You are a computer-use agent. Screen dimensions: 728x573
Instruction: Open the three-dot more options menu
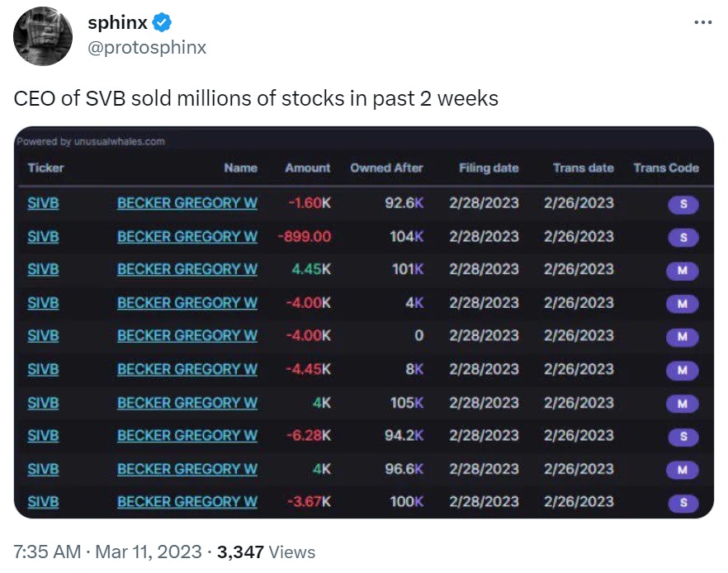coord(703,21)
